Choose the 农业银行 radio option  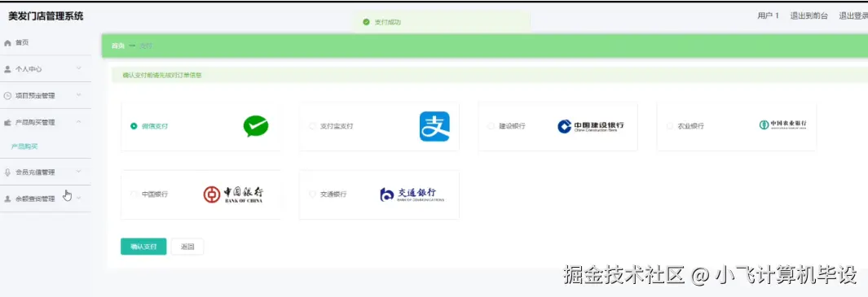670,126
